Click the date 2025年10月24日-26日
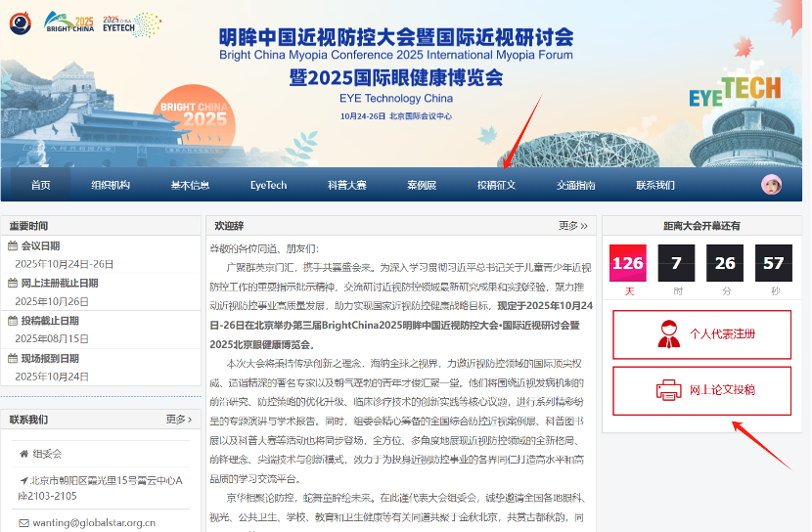 coord(65,264)
